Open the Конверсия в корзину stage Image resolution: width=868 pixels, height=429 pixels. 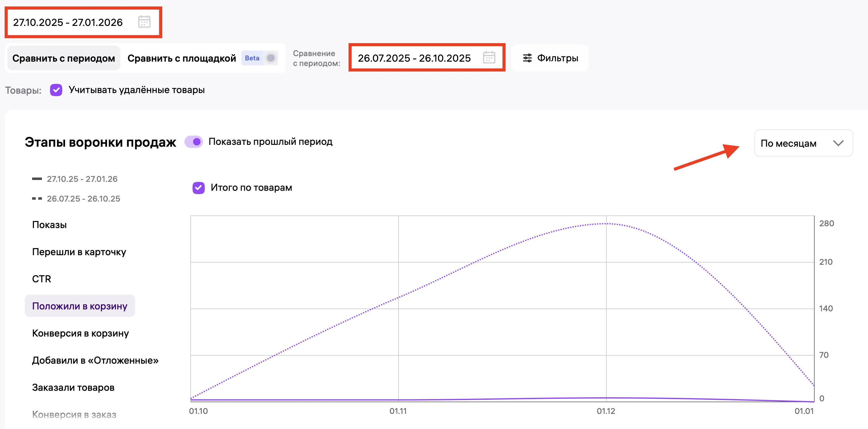pyautogui.click(x=80, y=333)
